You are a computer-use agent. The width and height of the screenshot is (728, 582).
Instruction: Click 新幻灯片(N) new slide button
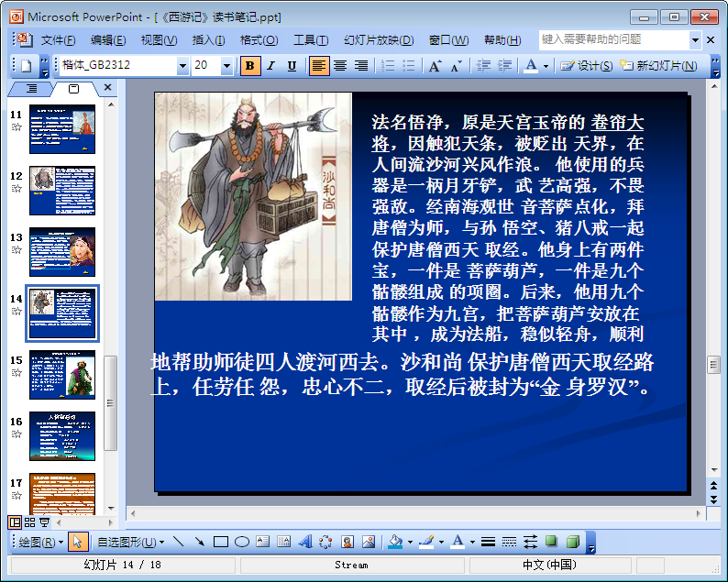tap(658, 66)
